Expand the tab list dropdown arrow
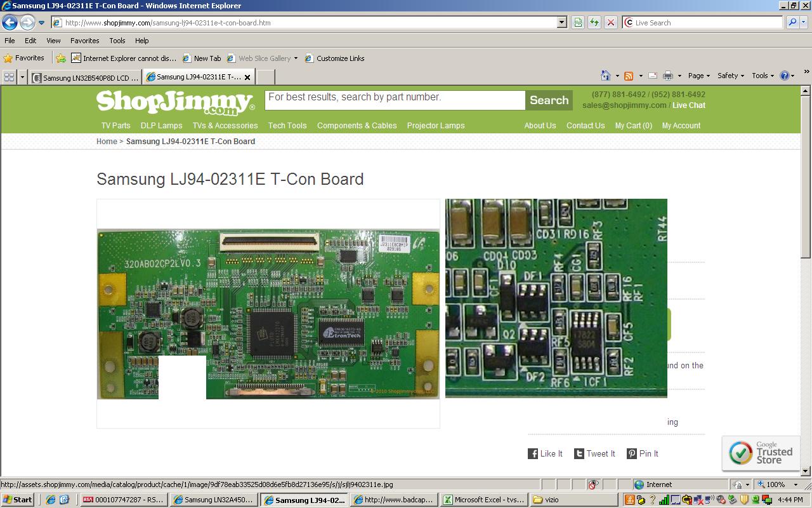The image size is (812, 508). tap(22, 77)
